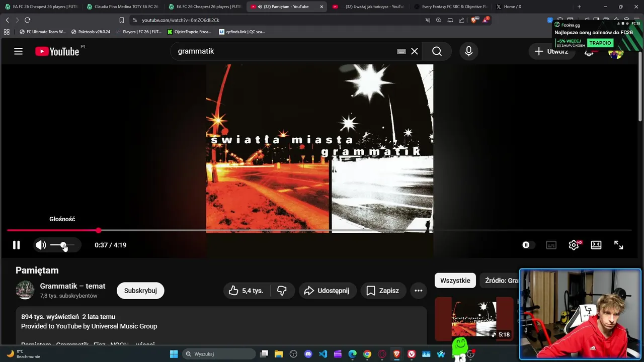Screen dimensions: 644x362
Task: Mute the video with the speaker icon
Action: [41, 245]
